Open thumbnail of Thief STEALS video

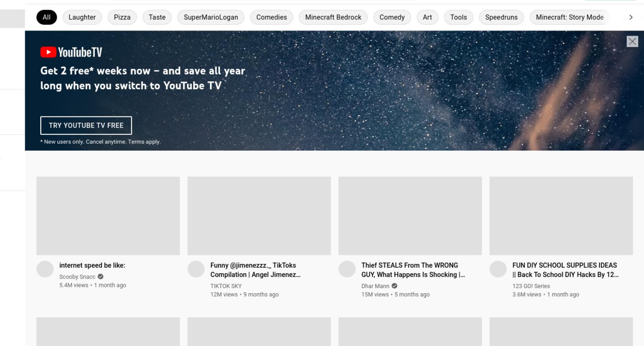point(410,216)
